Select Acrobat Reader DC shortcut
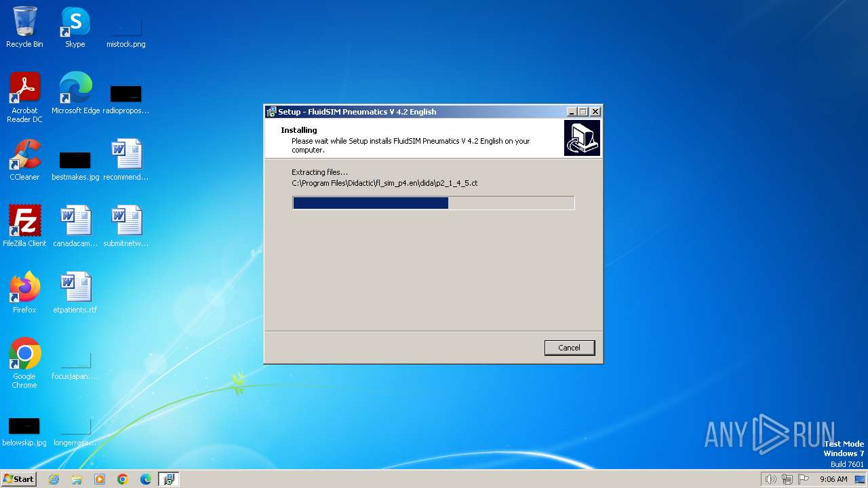The image size is (868, 488). coord(24,98)
